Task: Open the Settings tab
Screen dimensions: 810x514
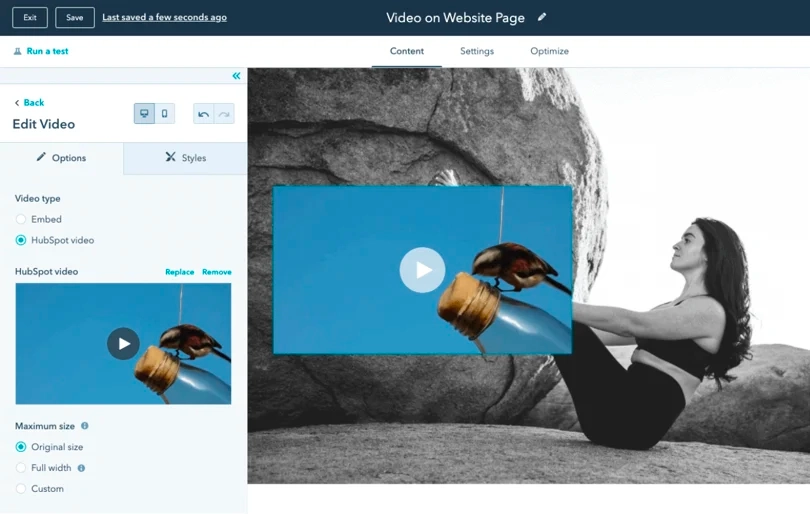Action: coord(477,51)
